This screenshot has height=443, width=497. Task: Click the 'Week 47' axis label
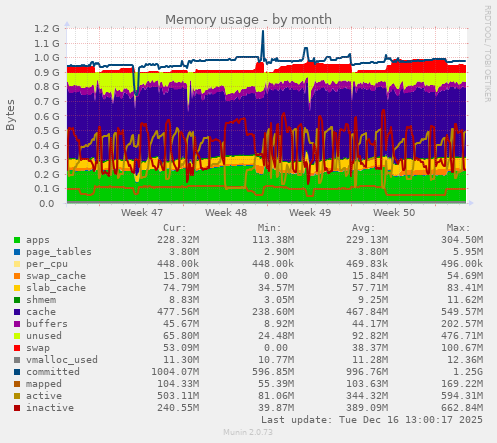142,213
